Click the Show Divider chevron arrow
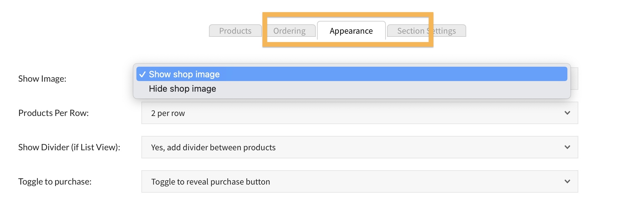Screen dimensions: 644x207 [x=567, y=147]
